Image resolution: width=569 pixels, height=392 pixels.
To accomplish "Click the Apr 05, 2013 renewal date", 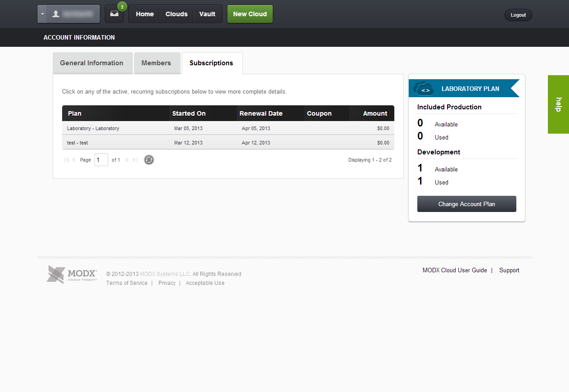I will click(x=256, y=128).
